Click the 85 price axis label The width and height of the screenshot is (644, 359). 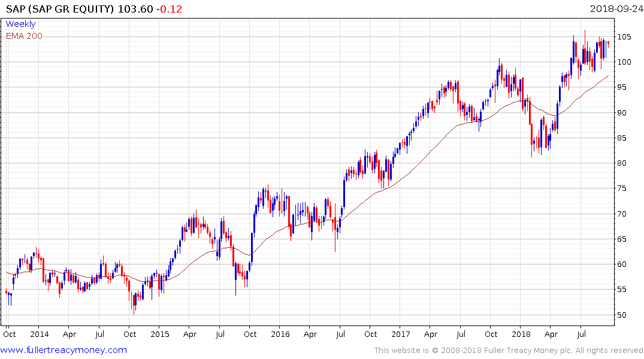coord(622,138)
